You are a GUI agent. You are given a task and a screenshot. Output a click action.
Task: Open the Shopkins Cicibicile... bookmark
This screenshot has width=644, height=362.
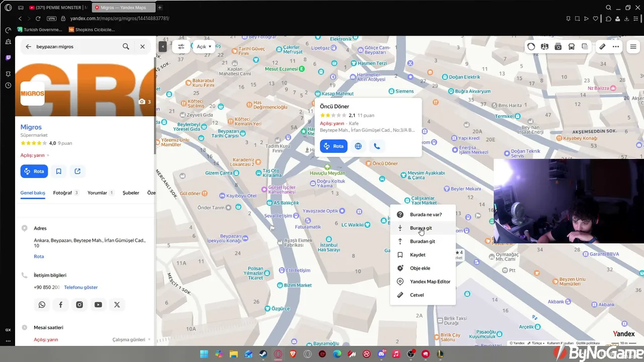92,30
